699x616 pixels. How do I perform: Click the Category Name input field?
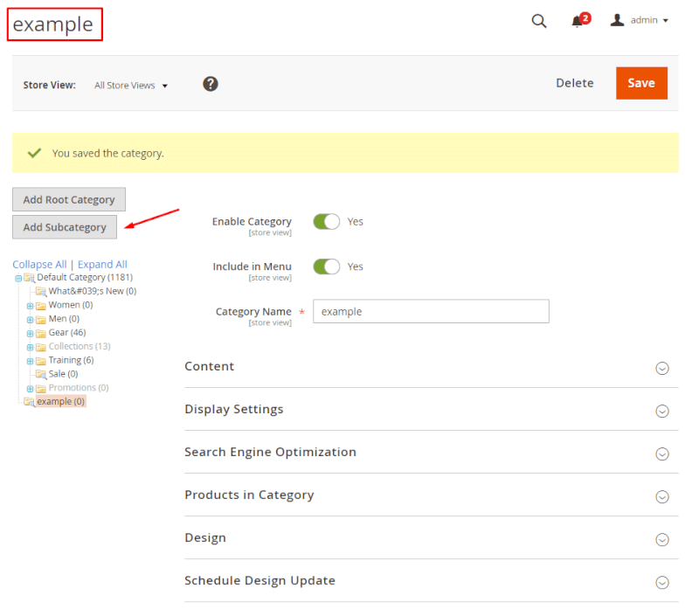coord(432,311)
